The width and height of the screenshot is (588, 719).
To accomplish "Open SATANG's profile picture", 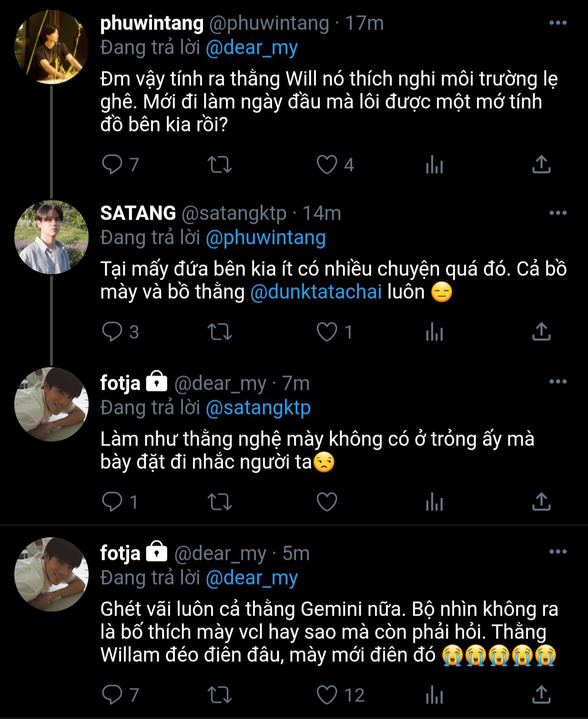I will point(51,237).
